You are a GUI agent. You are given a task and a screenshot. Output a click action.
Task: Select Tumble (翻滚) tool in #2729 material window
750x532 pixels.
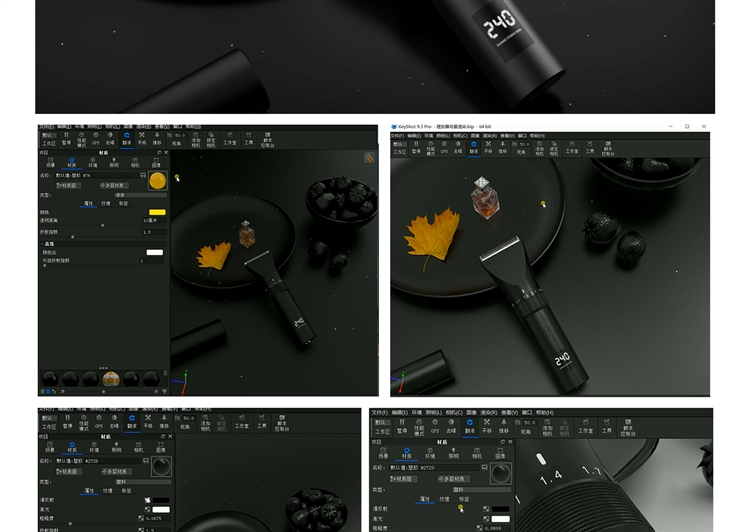[x=470, y=426]
